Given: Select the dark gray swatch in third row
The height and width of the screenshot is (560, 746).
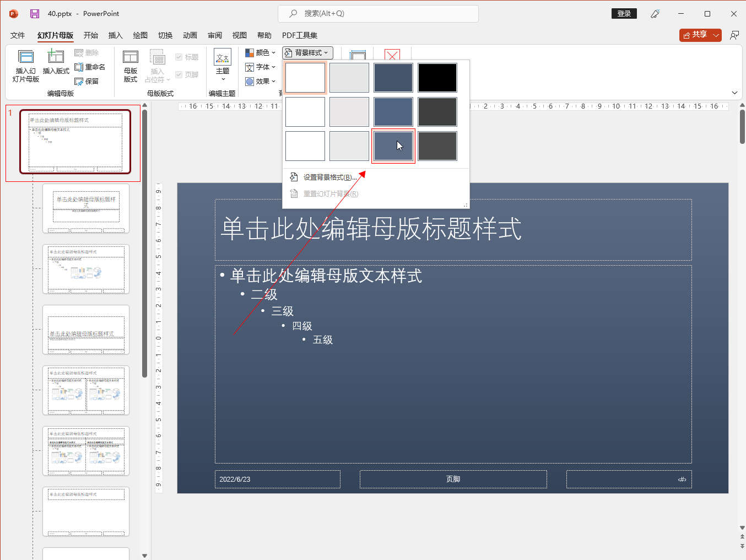Looking at the screenshot, I should pyautogui.click(x=437, y=146).
